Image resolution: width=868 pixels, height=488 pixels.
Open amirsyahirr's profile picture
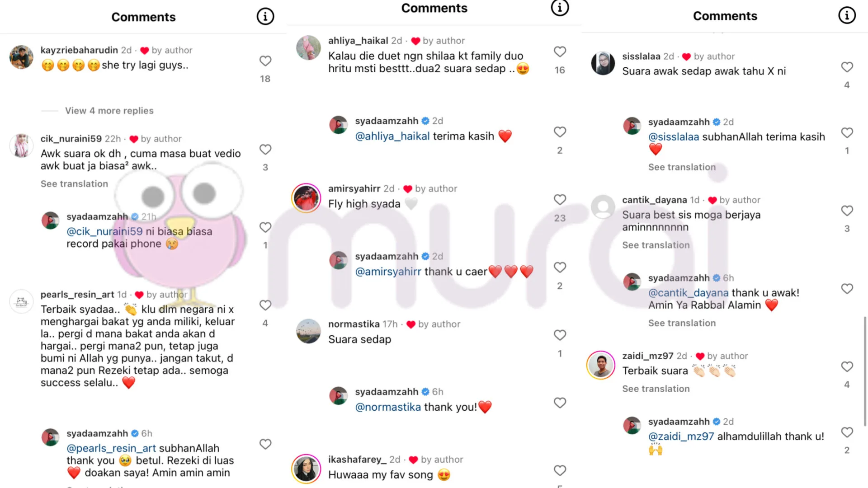tap(307, 198)
